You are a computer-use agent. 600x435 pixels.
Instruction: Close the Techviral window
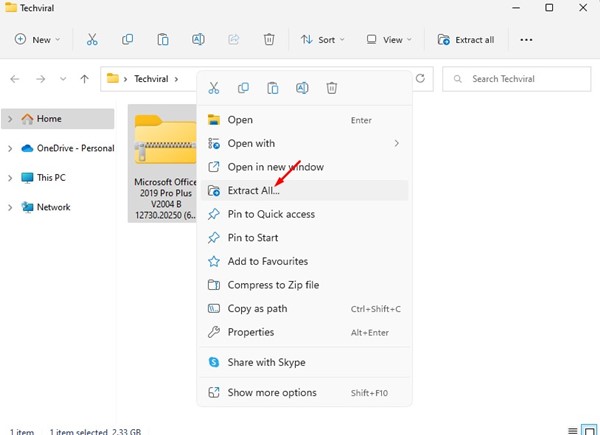[x=583, y=8]
